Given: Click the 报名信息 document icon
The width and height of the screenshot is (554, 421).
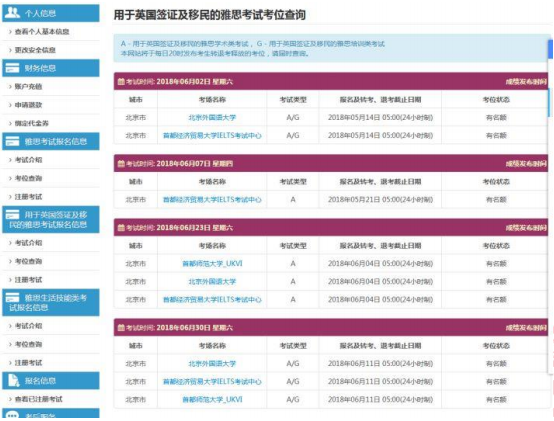Looking at the screenshot, I should point(13,380).
